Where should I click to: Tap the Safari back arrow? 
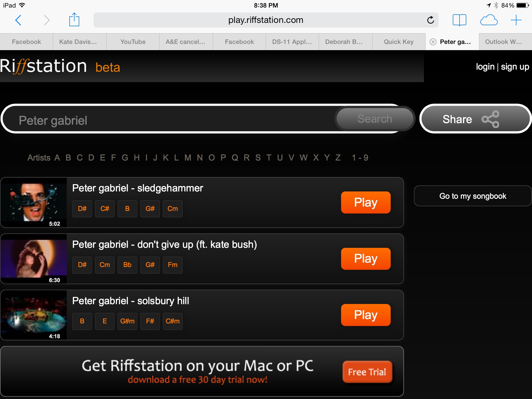click(x=18, y=20)
